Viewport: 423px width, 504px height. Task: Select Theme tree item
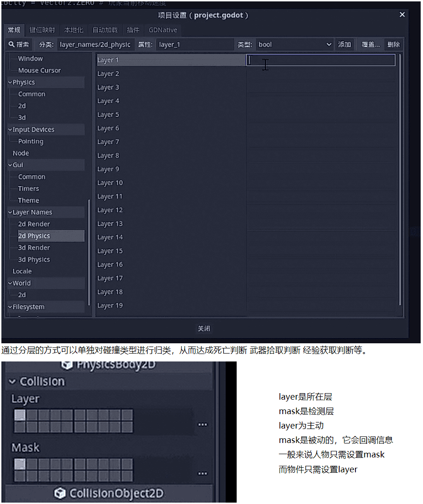pos(28,201)
